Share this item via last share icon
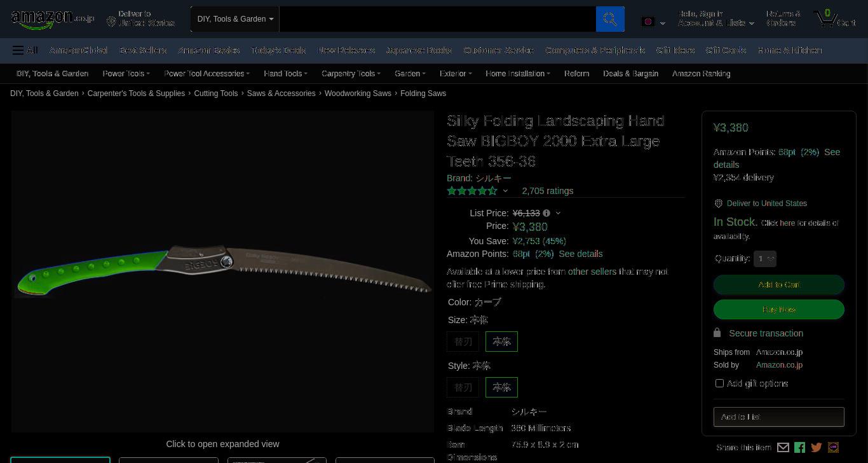 click(833, 448)
